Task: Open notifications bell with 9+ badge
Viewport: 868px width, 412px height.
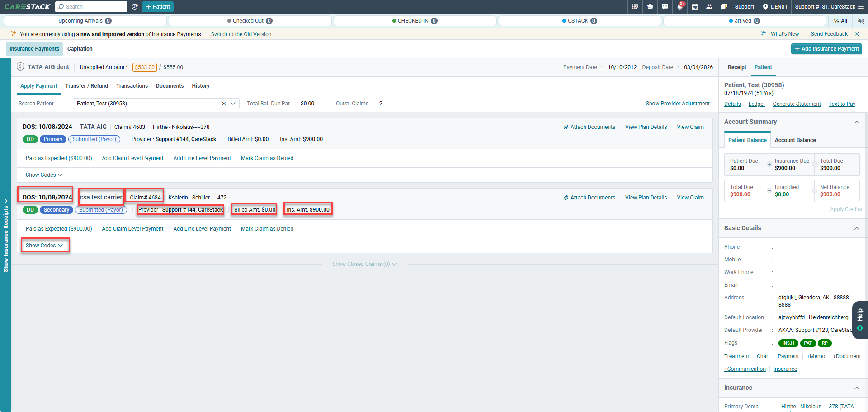Action: [x=680, y=6]
